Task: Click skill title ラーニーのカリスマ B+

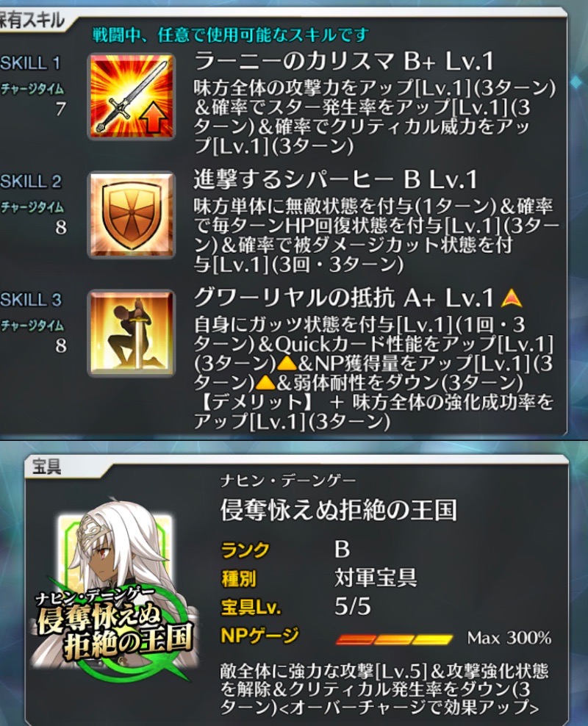Action: tap(343, 62)
